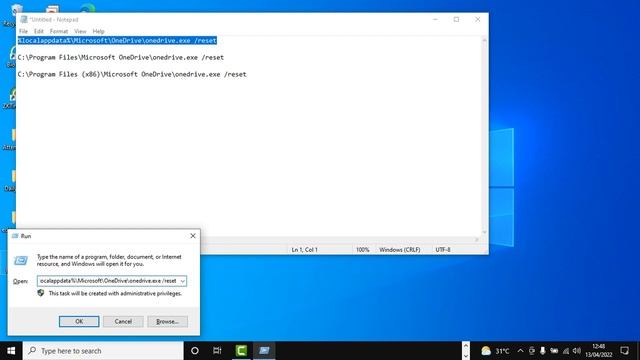
Task: Expand the Open combo box history arrow
Action: click(182, 281)
